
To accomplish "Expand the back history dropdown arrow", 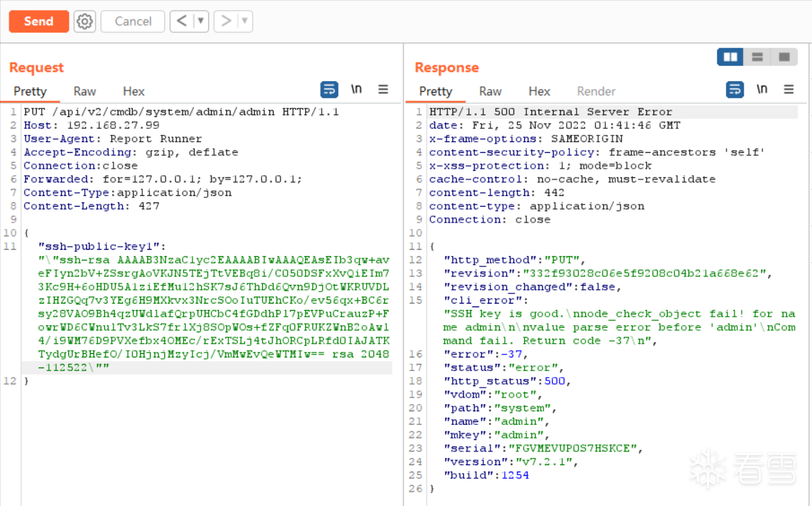I will pyautogui.click(x=200, y=22).
